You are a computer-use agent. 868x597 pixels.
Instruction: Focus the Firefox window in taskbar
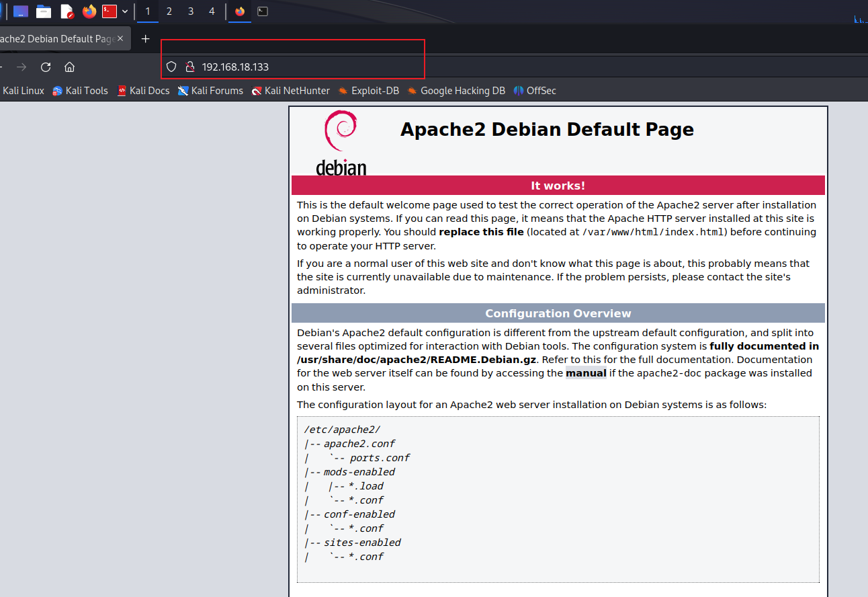tap(240, 11)
